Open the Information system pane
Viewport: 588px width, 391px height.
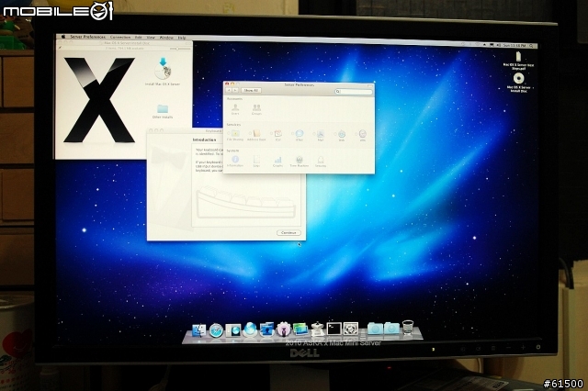point(235,161)
